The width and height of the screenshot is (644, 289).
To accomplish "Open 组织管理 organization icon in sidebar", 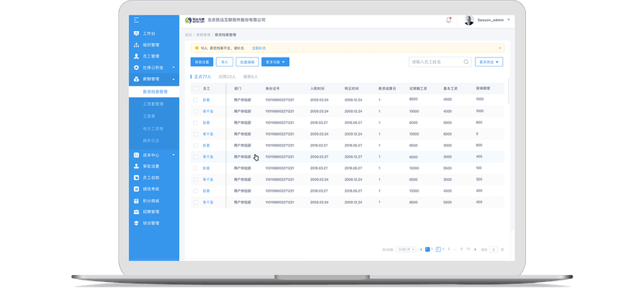I will pyautogui.click(x=136, y=45).
